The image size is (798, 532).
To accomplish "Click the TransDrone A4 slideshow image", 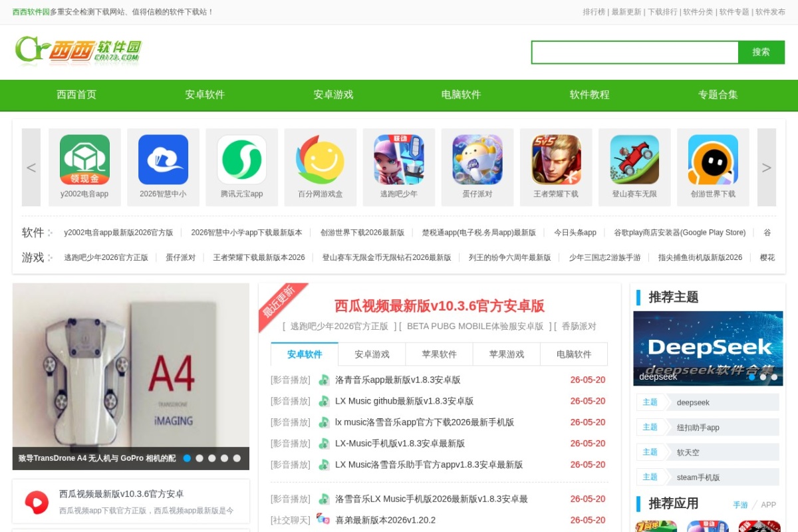I will click(131, 376).
